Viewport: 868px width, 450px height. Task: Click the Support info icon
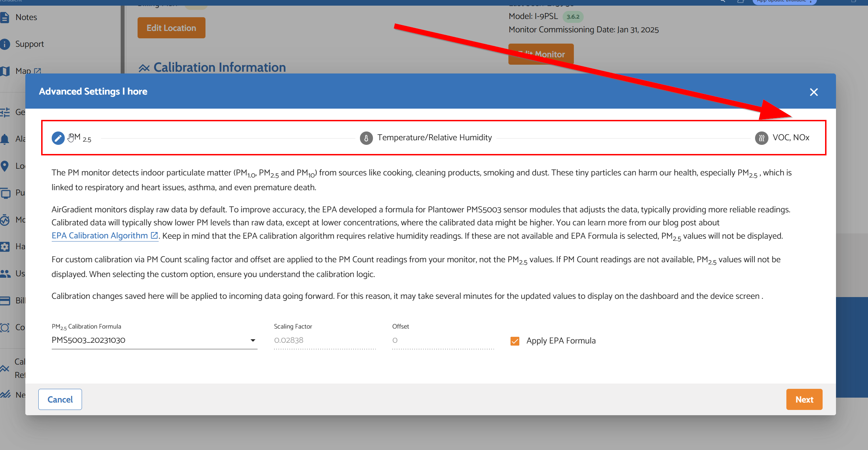(5, 44)
